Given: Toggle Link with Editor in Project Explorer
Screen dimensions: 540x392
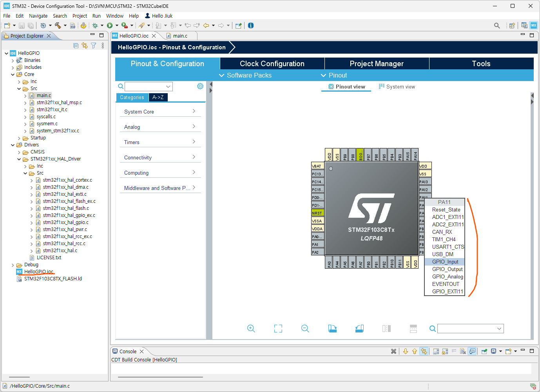Looking at the screenshot, I should pyautogui.click(x=85, y=45).
